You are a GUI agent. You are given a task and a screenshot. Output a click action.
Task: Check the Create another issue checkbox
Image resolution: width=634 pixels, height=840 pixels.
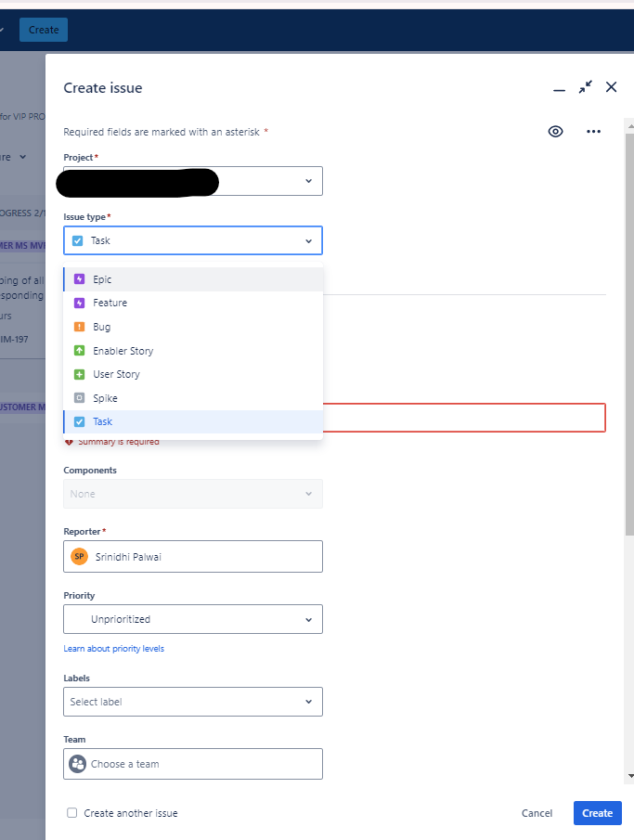click(72, 813)
